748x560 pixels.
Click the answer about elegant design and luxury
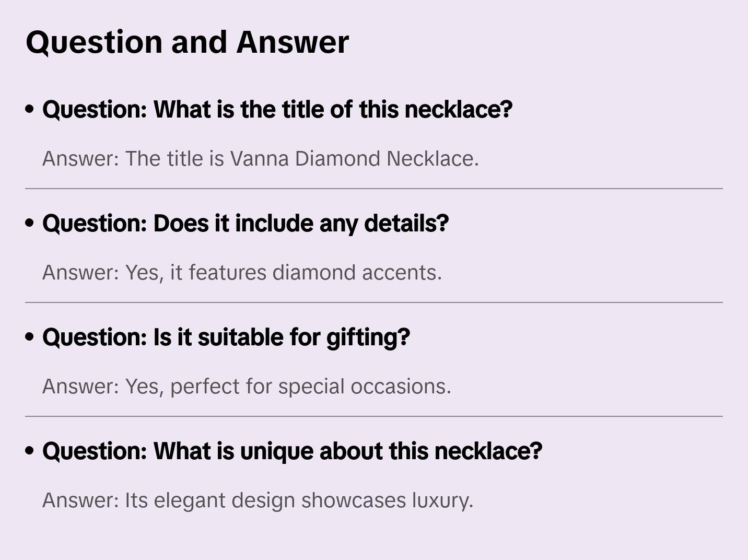(x=258, y=500)
